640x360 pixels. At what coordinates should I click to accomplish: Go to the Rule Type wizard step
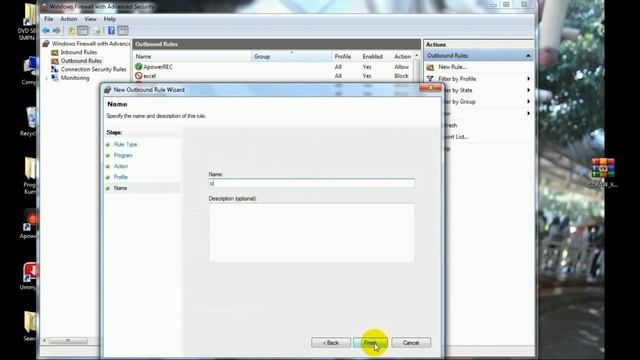click(x=125, y=144)
